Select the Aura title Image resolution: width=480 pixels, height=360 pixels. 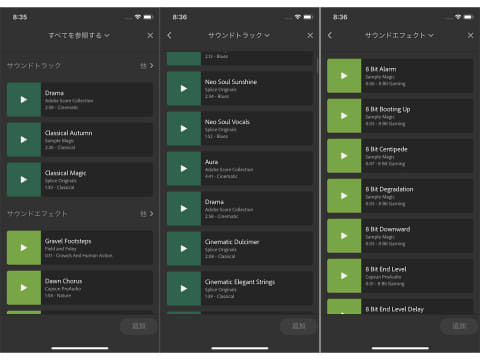pyautogui.click(x=212, y=162)
